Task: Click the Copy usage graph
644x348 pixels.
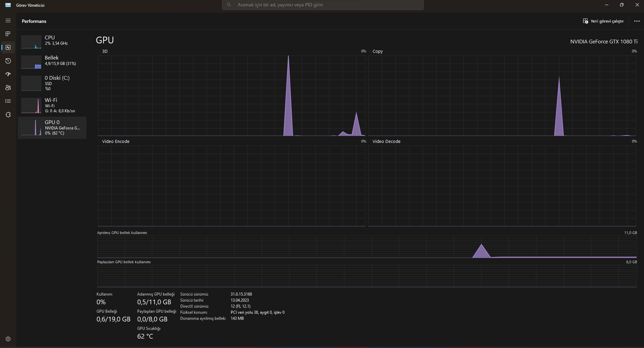Action: coord(502,95)
